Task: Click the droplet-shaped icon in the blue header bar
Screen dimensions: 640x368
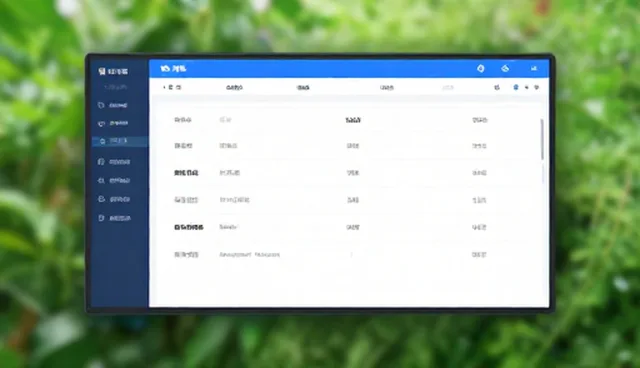Action: (x=481, y=69)
